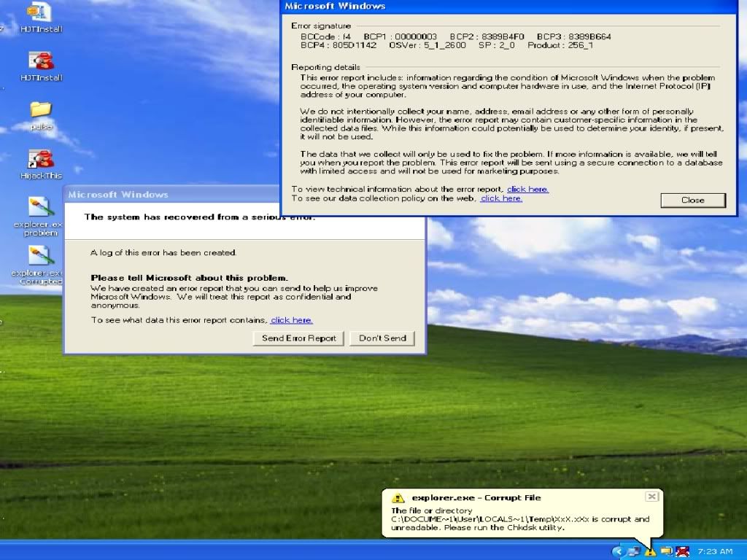747x560 pixels.
Task: Click the 'explorer.exe – Corrupt File' balloon title
Action: pyautogui.click(x=476, y=497)
